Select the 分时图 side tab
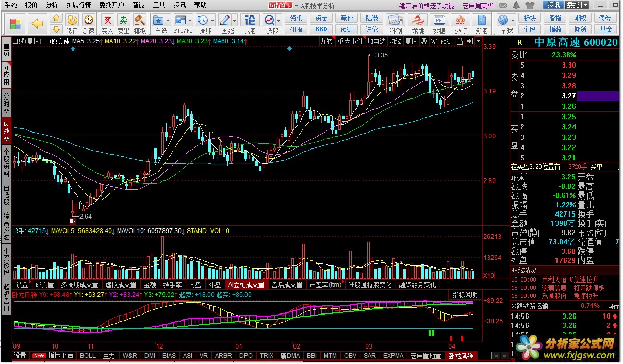Image resolution: width=623 pixels, height=364 pixels. pyautogui.click(x=6, y=104)
